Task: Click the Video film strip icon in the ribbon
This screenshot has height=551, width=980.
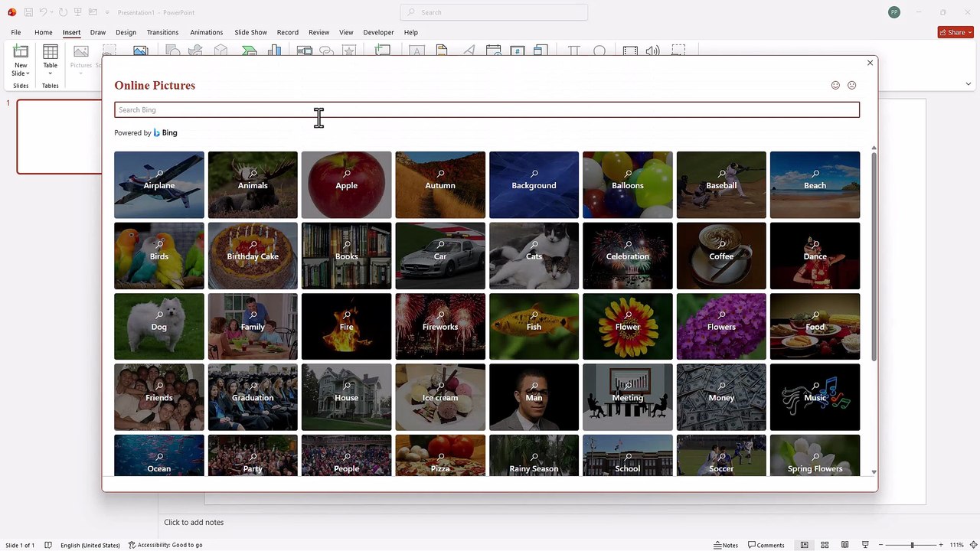Action: pos(630,51)
